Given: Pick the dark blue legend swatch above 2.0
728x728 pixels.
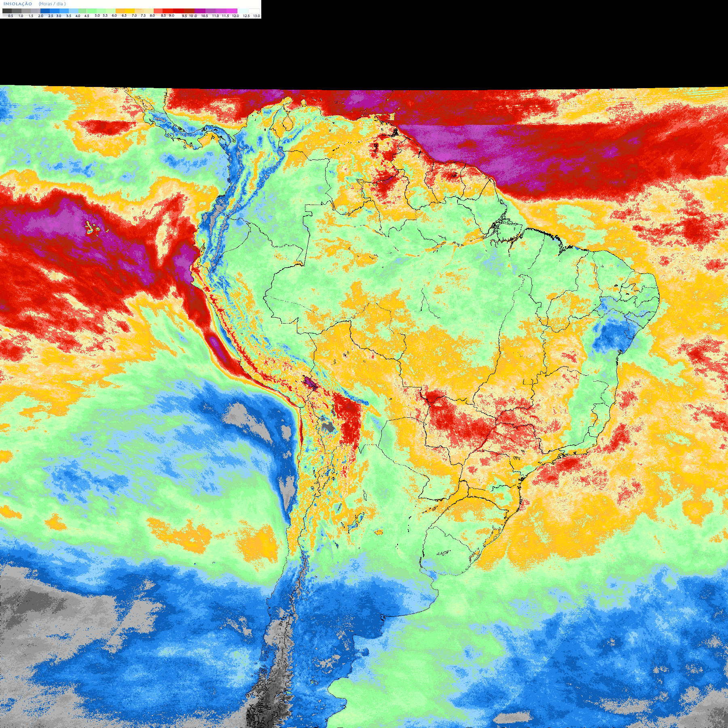Looking at the screenshot, I should point(45,11).
